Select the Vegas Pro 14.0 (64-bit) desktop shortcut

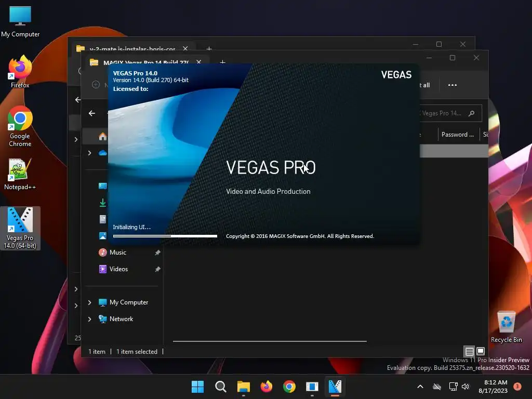point(20,228)
